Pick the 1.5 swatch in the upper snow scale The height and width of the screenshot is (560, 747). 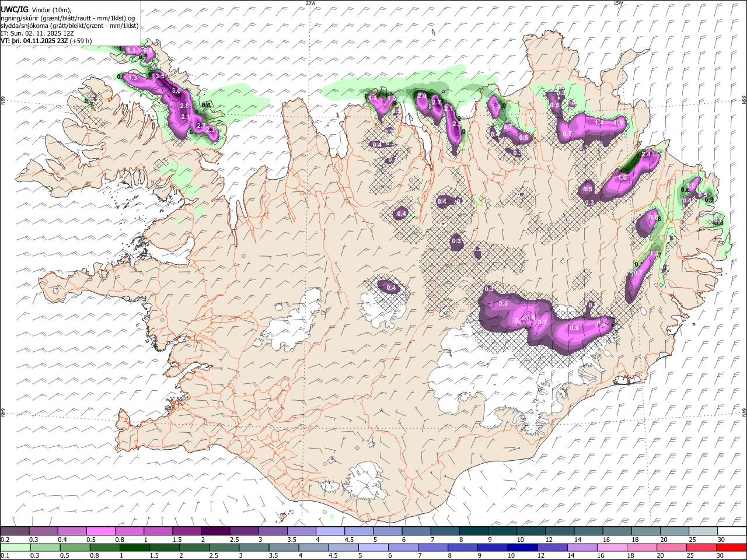point(186,531)
